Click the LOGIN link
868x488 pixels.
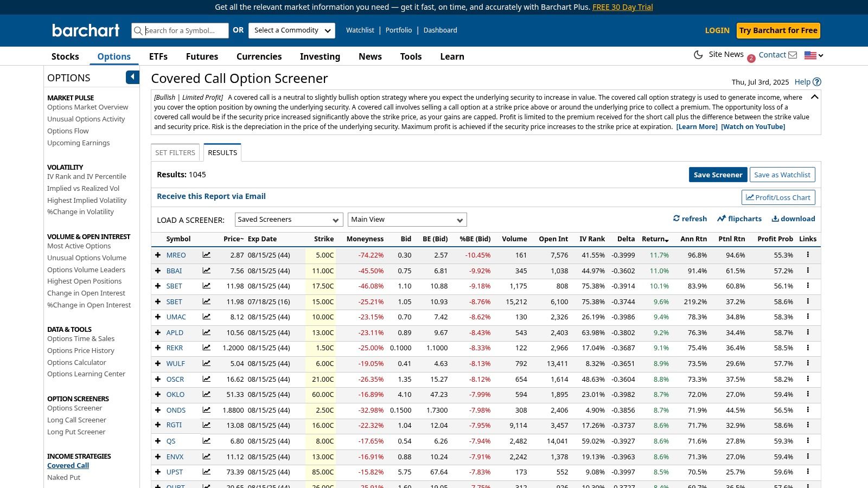click(717, 30)
